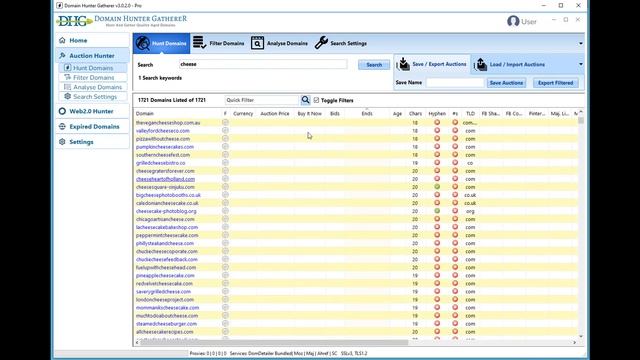The image size is (640, 360).
Task: Toggle F marker for pineapplecheesecake.com row
Action: 225,276
